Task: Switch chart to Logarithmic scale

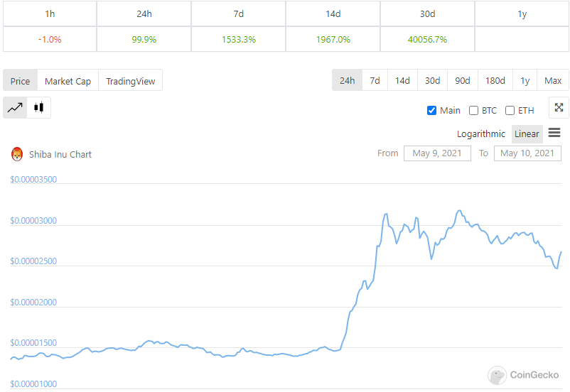Action: (x=481, y=134)
